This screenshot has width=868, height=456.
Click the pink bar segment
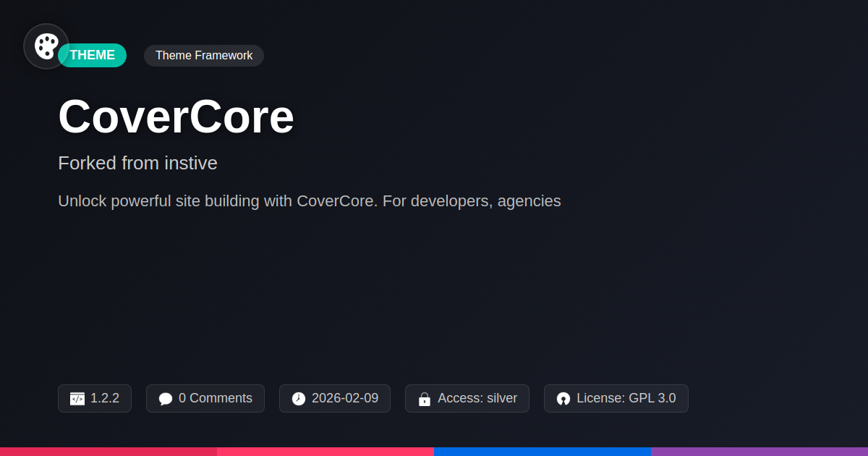pos(325,452)
